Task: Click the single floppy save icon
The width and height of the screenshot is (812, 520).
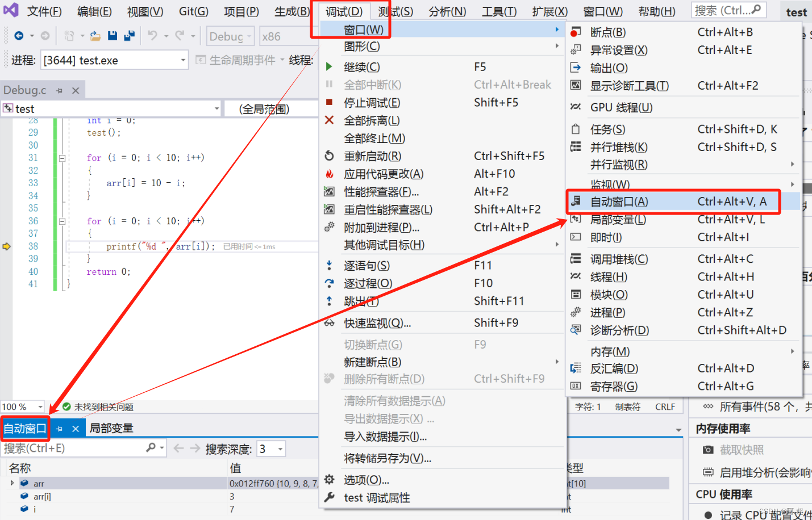Action: pyautogui.click(x=113, y=36)
